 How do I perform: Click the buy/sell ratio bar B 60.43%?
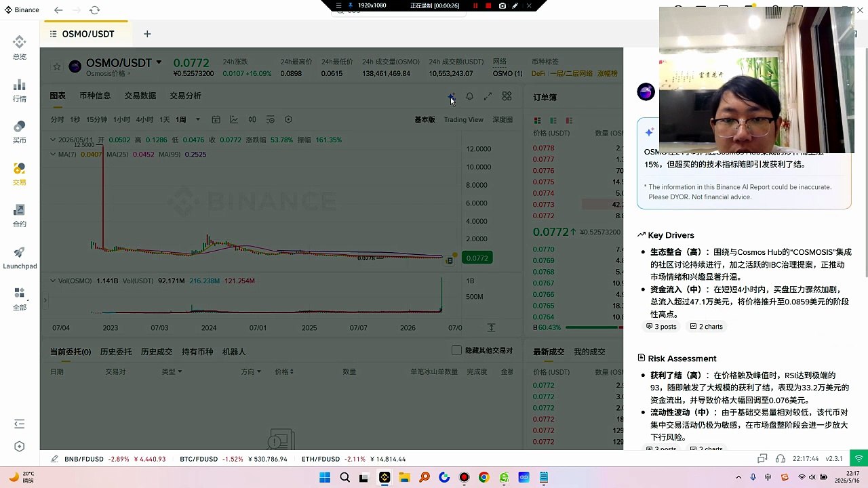578,327
